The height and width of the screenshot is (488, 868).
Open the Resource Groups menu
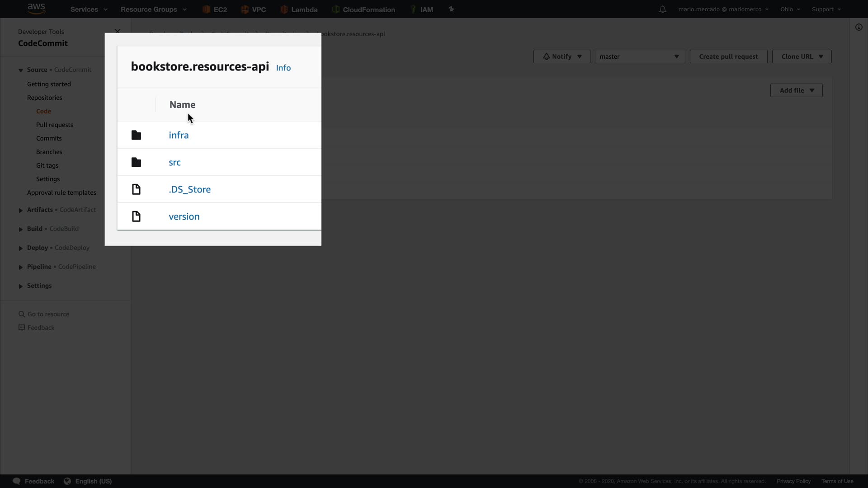[153, 9]
